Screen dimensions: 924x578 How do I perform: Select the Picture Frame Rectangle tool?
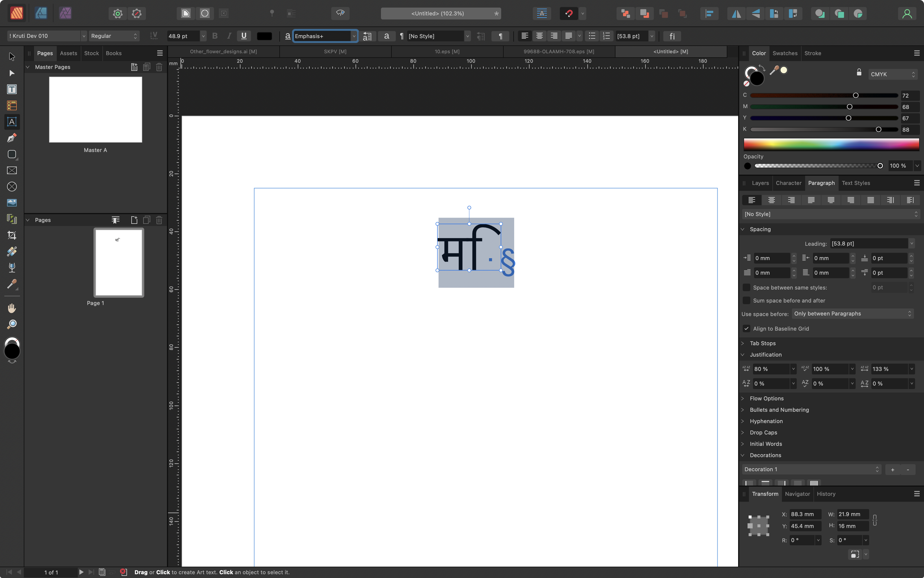[12, 171]
